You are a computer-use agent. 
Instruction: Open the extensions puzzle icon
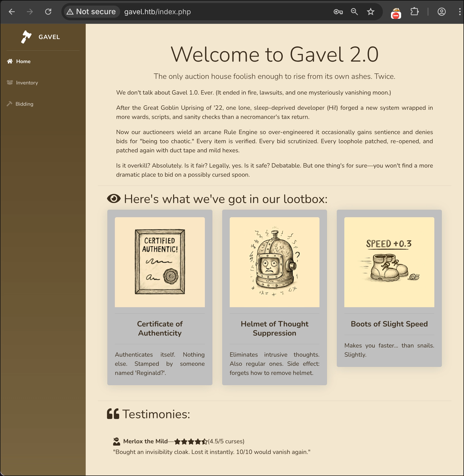coord(414,12)
